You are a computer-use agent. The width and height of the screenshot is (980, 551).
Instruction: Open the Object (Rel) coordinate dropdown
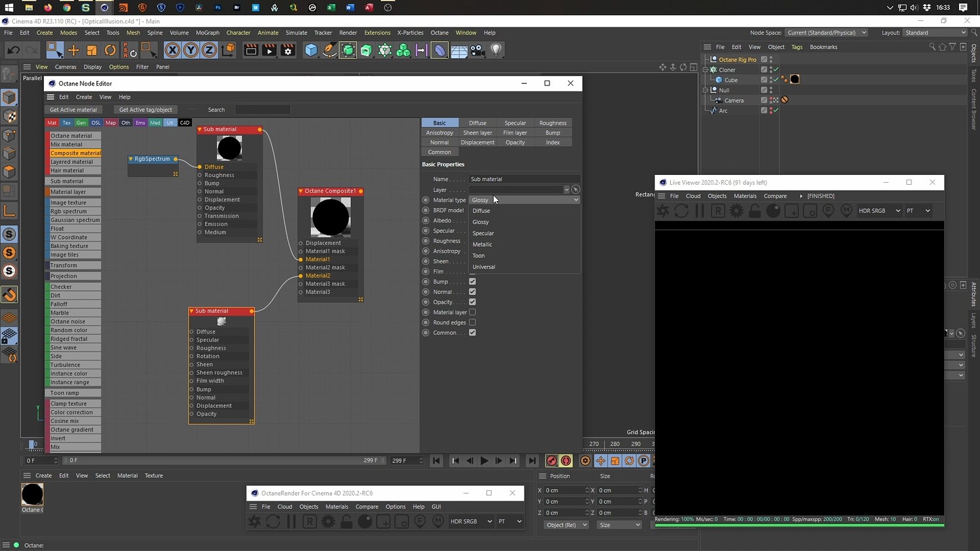point(566,525)
